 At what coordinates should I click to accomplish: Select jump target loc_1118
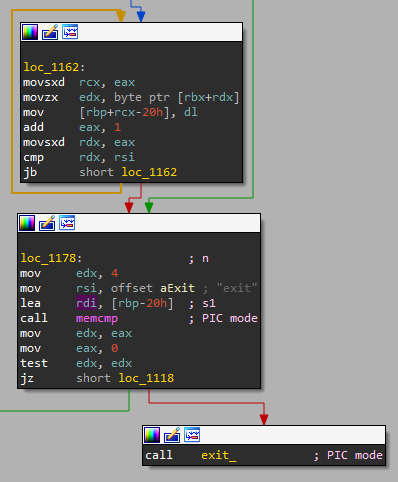click(x=146, y=378)
